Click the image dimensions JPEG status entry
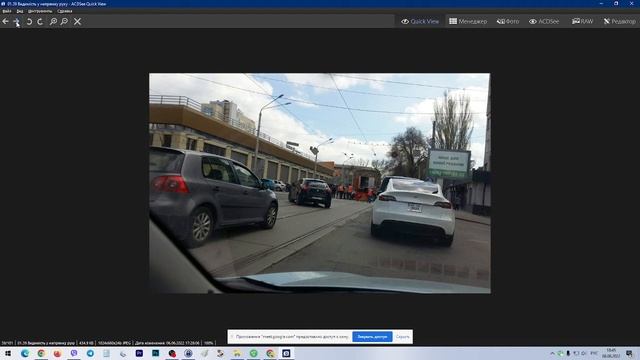Viewport: 640px width, 360px height. click(x=114, y=343)
